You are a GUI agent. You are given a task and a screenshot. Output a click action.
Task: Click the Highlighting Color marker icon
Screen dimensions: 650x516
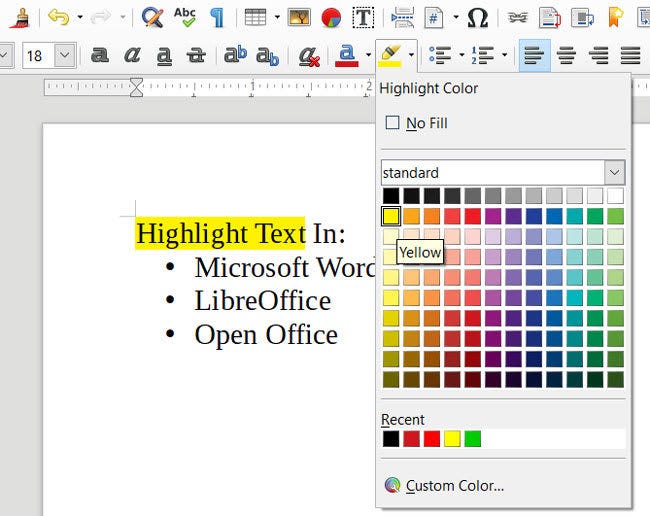[390, 56]
